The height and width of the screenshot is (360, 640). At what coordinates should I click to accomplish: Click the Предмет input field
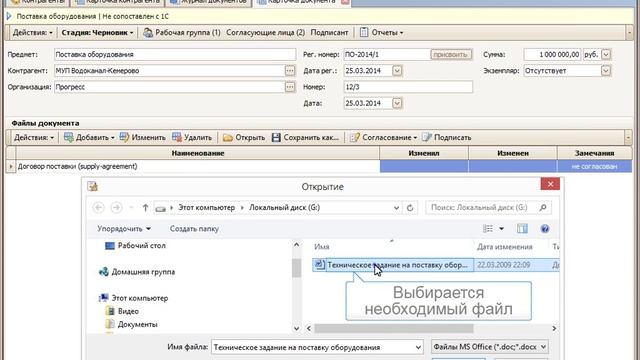point(175,54)
